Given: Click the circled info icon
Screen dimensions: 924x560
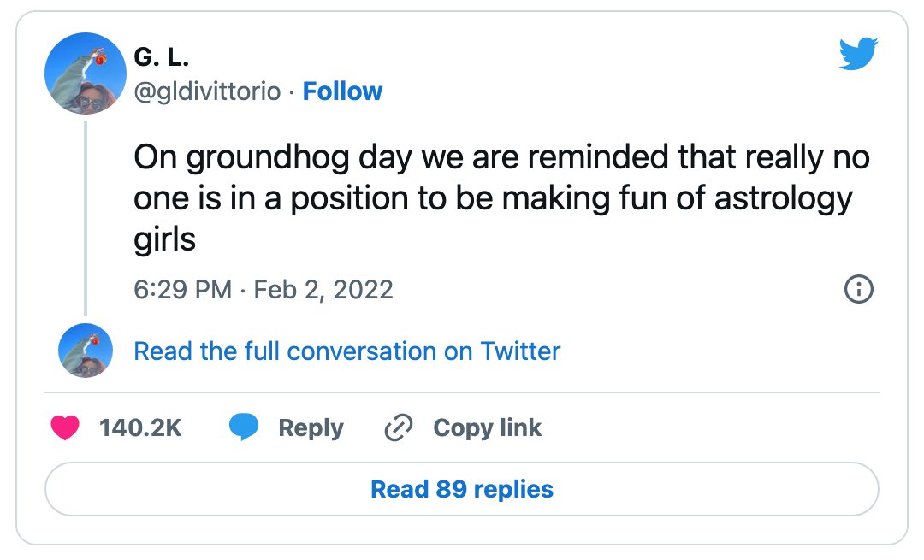Looking at the screenshot, I should 859,289.
